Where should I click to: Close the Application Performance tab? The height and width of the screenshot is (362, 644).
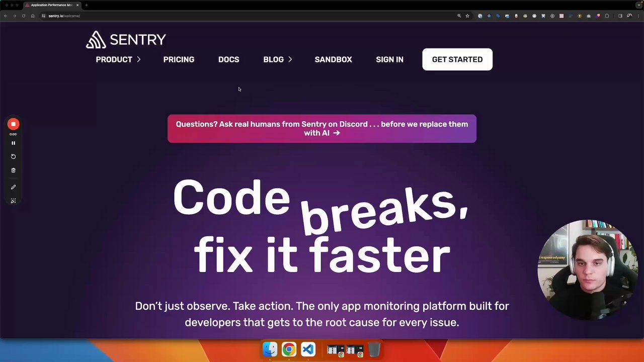click(77, 5)
